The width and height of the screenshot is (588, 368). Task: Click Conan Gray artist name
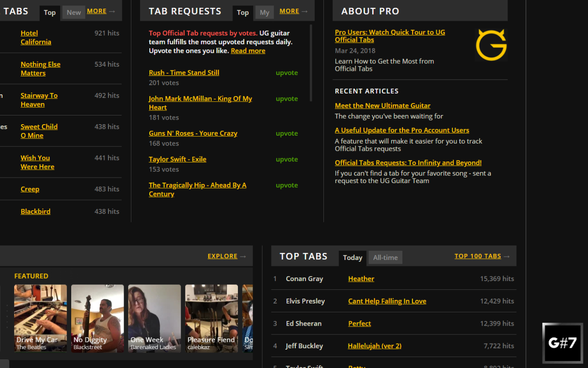305,279
